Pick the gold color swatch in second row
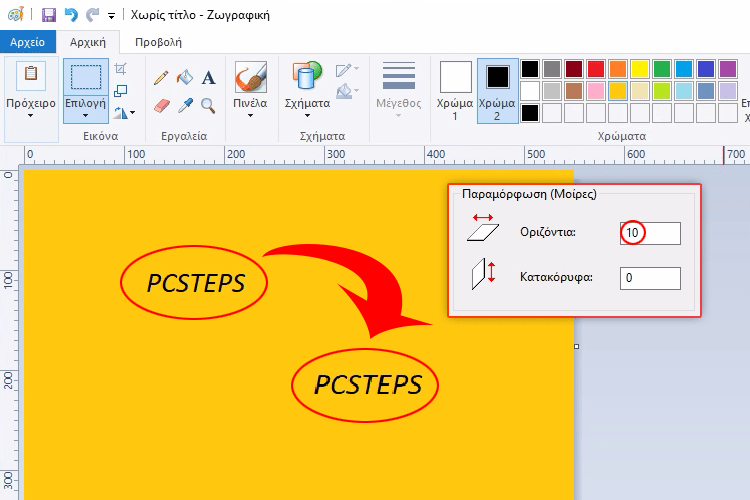 (618, 91)
